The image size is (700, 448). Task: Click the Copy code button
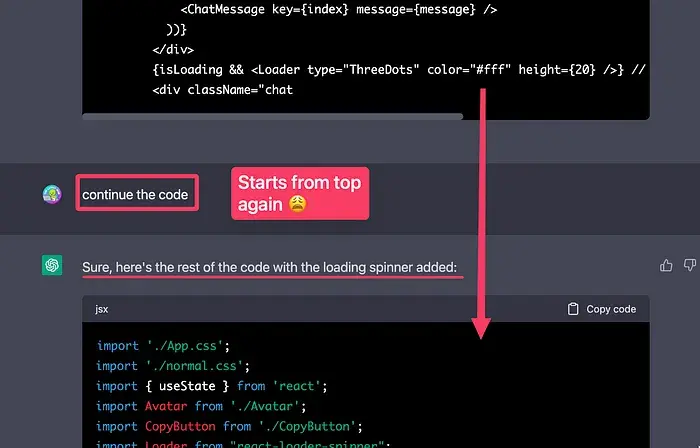click(601, 309)
